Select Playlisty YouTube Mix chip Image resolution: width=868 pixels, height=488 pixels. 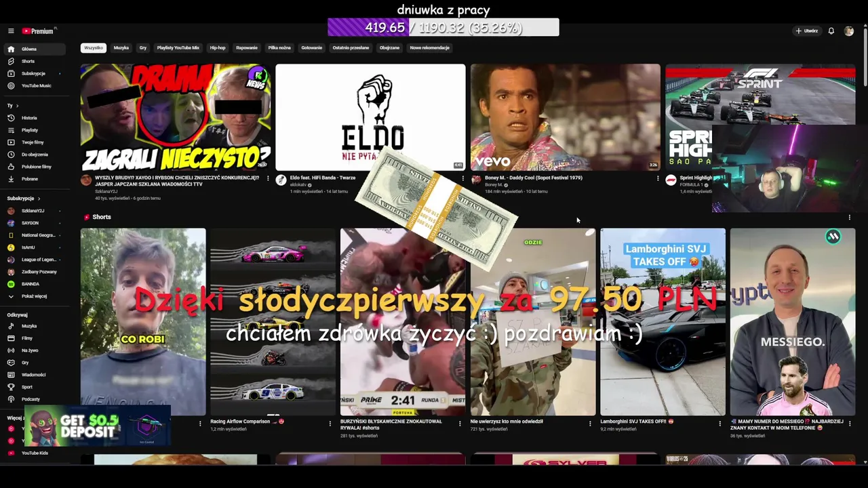point(178,48)
